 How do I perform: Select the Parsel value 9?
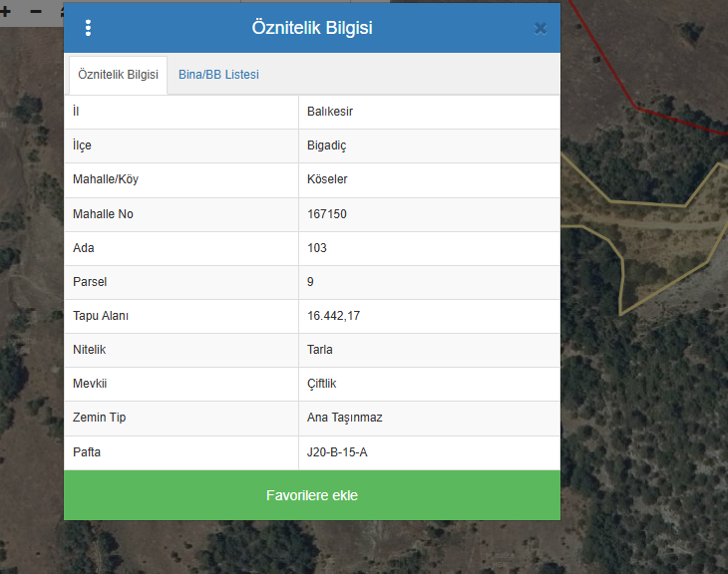tap(310, 282)
